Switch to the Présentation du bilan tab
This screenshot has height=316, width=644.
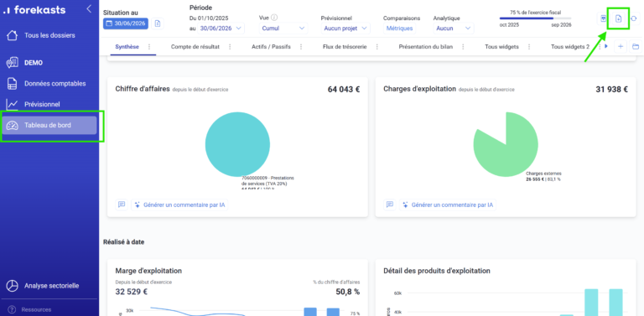tap(426, 47)
